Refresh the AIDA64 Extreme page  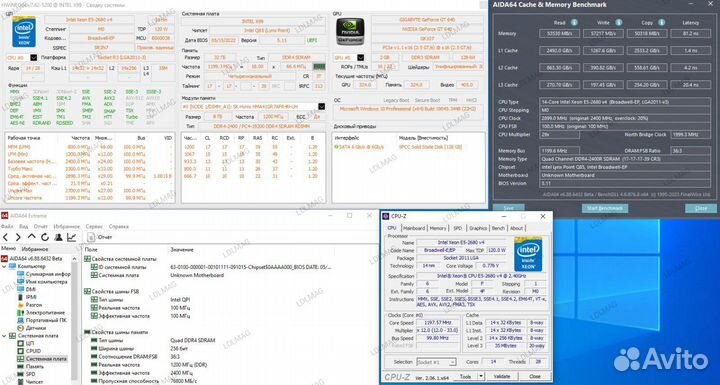pos(45,237)
